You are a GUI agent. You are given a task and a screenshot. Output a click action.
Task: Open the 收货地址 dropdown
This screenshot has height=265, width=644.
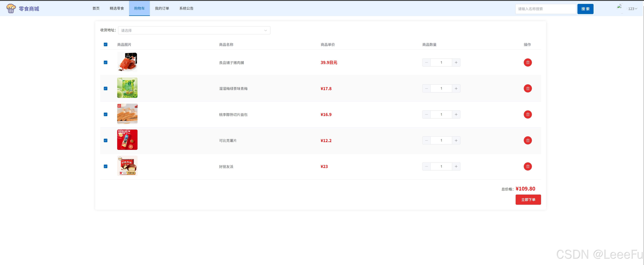[194, 30]
